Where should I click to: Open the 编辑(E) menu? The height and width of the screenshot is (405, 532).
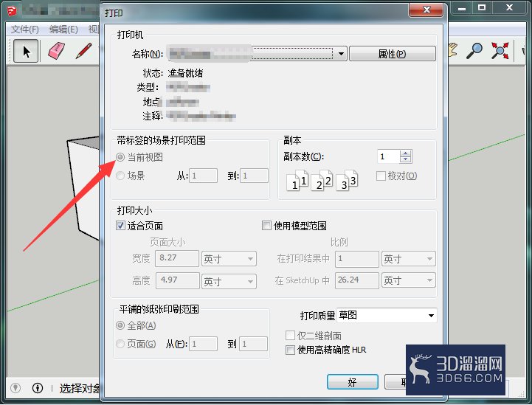tap(63, 30)
